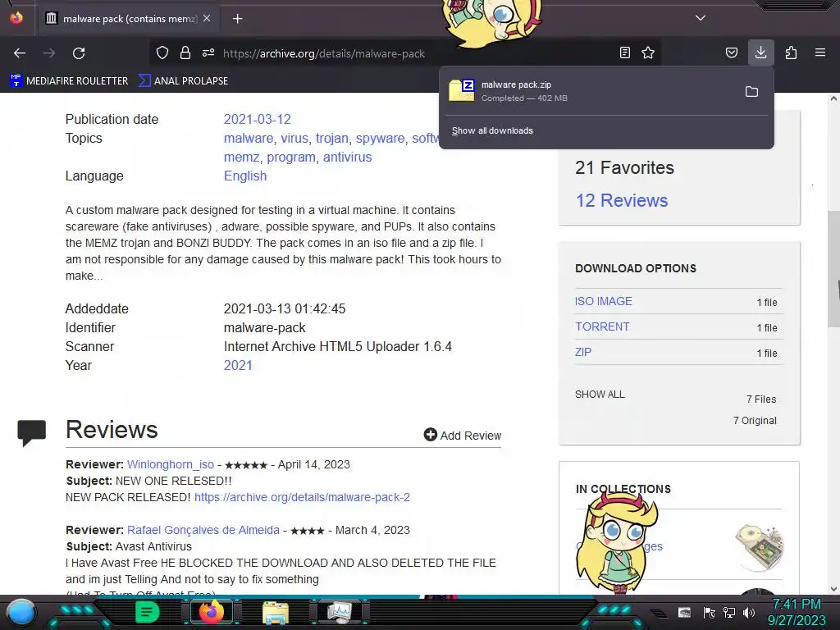Download the ISO IMAGE option

[x=603, y=301]
